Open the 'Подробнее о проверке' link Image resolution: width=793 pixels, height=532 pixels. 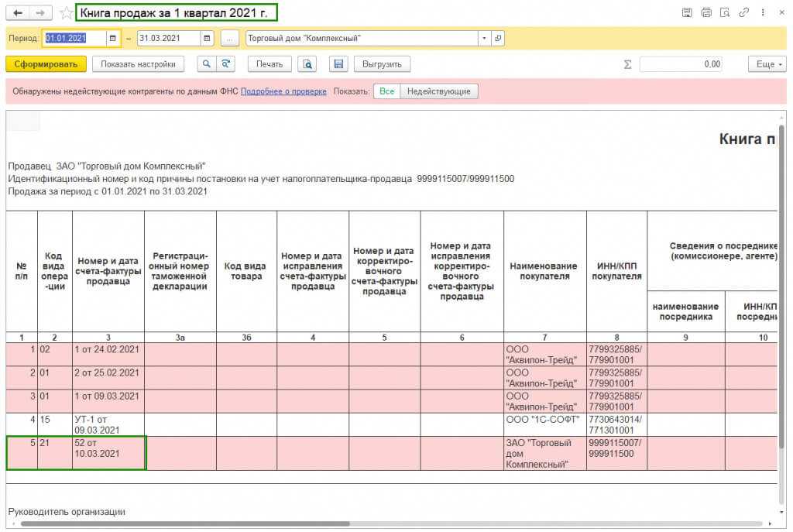click(283, 91)
